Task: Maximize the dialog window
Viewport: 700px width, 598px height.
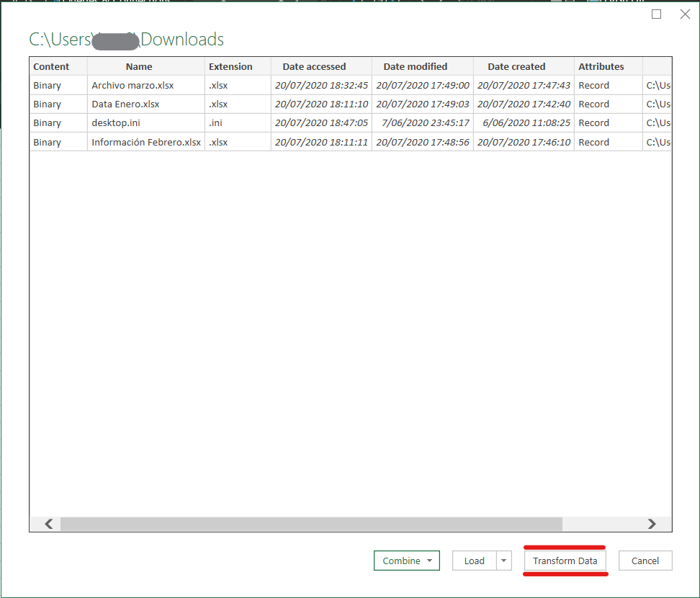Action: [x=656, y=14]
